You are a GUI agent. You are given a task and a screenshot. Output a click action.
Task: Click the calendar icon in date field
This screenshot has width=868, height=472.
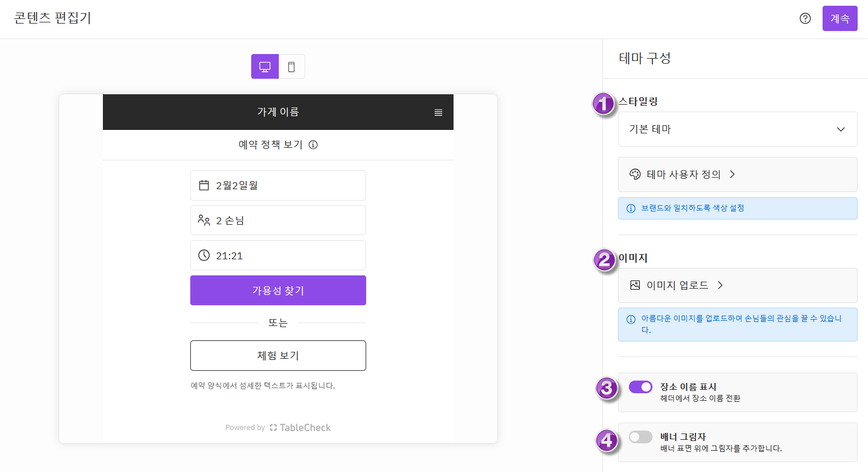coord(204,185)
